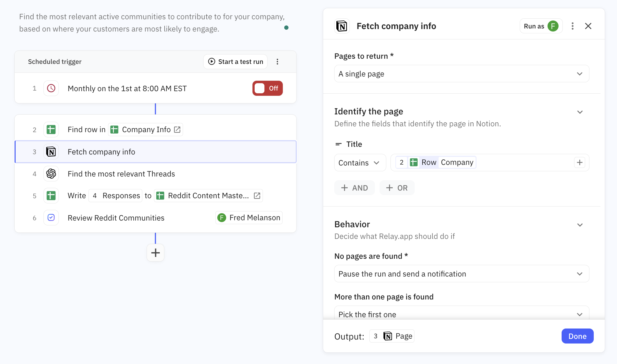Click Start a test run
Image resolution: width=617 pixels, height=364 pixels.
[x=235, y=62]
